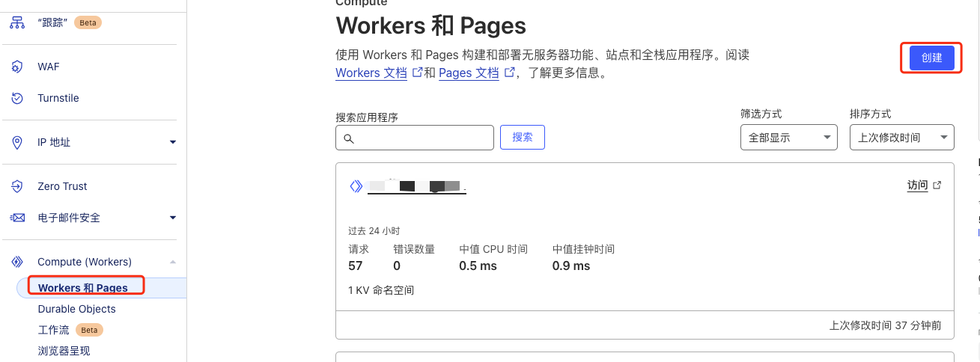Open WAF in the sidebar

point(49,67)
